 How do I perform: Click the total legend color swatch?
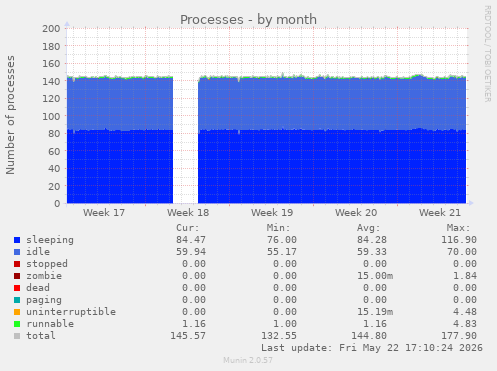17,336
